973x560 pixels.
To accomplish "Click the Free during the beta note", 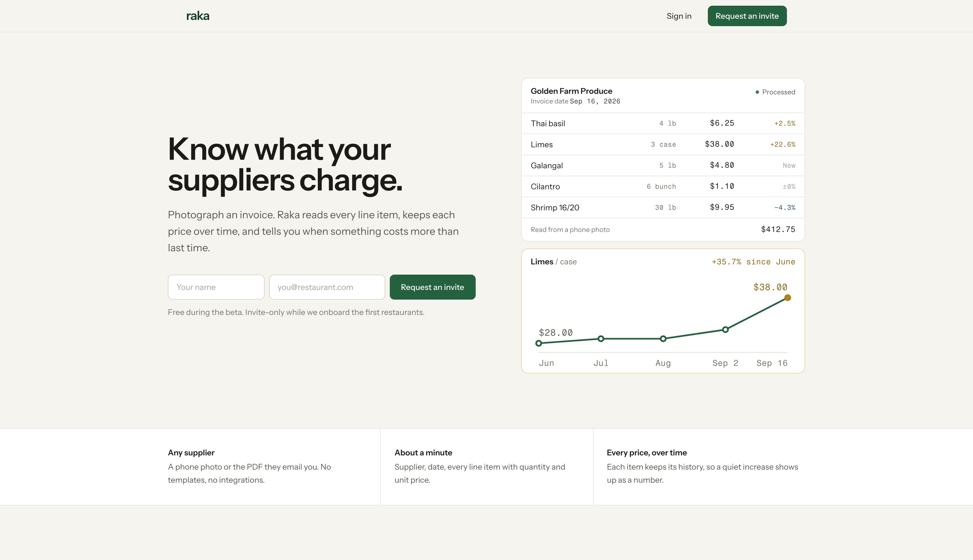I will point(296,312).
